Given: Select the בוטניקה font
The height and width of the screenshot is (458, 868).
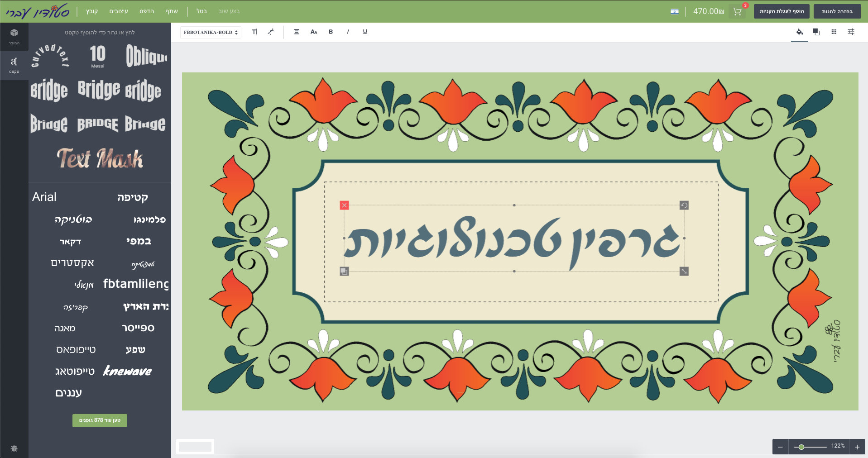Looking at the screenshot, I should (73, 219).
